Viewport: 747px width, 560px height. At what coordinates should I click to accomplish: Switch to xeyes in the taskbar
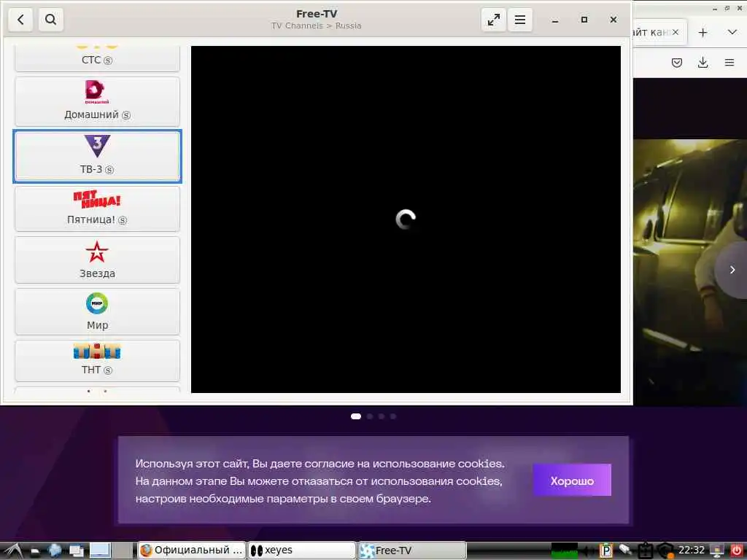(302, 551)
